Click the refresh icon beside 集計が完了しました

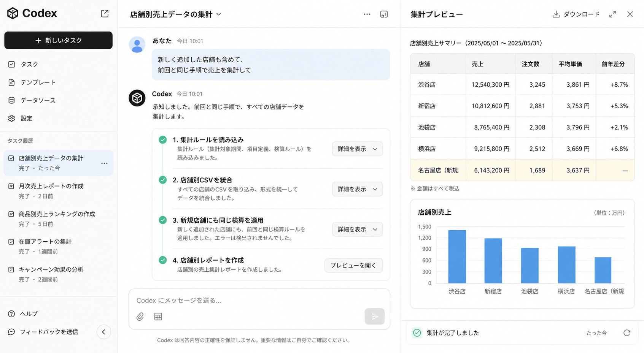627,333
